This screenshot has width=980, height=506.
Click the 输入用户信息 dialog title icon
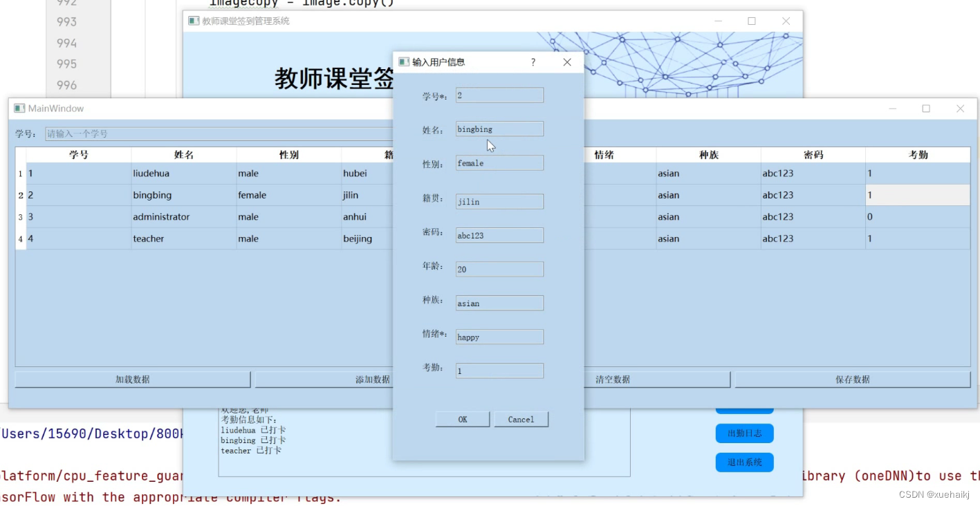[403, 62]
